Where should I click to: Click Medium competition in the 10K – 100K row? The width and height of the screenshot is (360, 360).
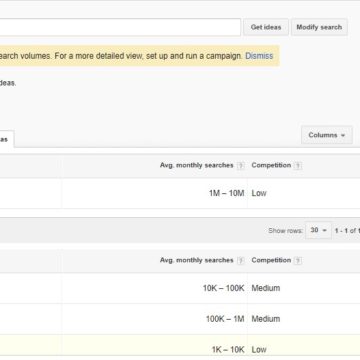(x=266, y=288)
